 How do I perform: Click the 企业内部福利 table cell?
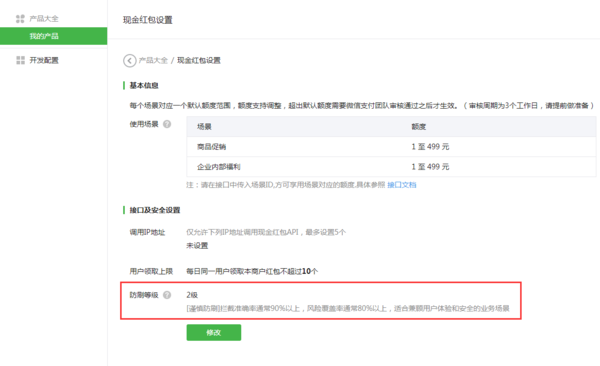coord(218,167)
